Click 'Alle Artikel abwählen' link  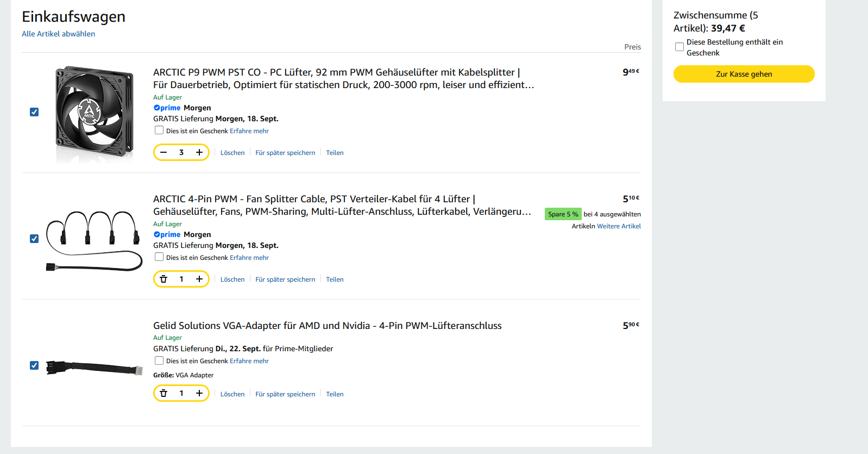click(58, 34)
